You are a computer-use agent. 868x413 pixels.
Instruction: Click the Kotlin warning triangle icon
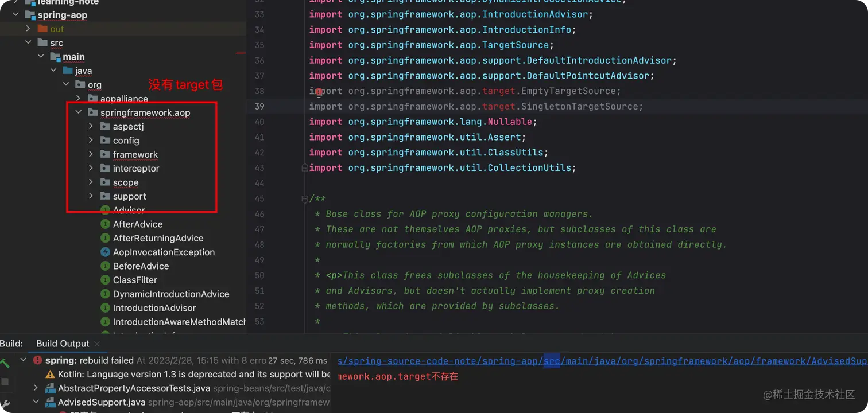tap(51, 375)
